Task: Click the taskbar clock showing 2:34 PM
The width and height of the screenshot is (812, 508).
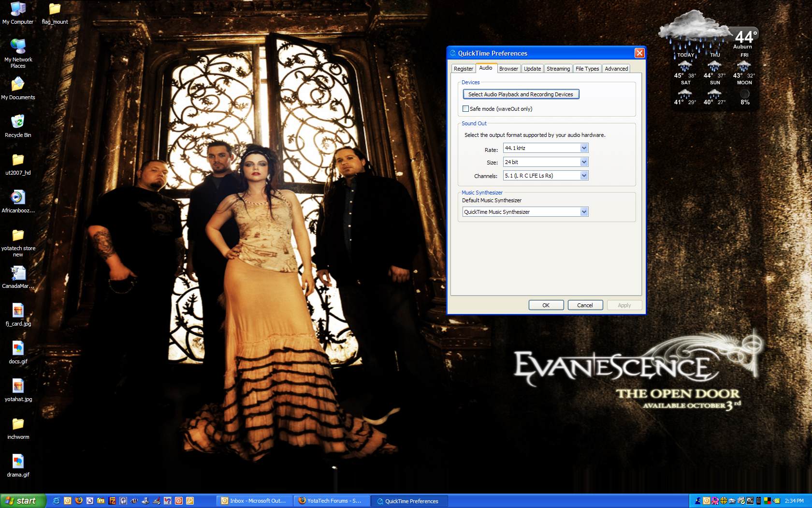Action: tap(794, 501)
